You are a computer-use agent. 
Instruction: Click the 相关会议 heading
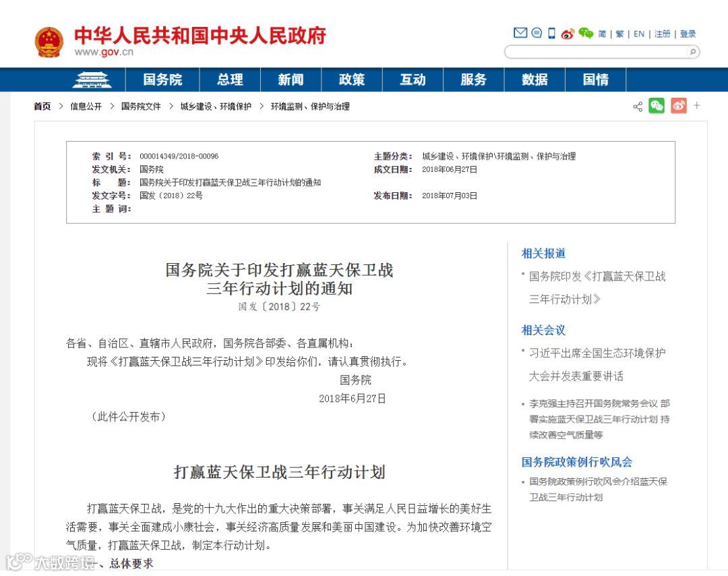pos(543,330)
